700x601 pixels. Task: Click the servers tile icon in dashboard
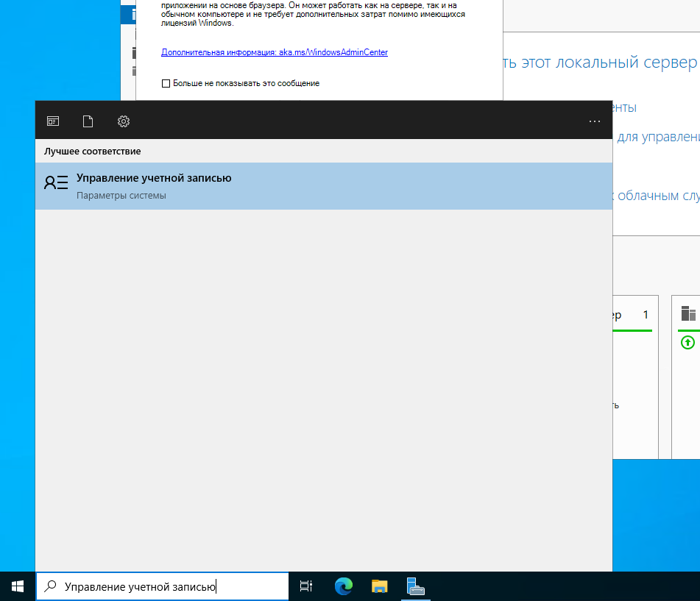(x=688, y=314)
